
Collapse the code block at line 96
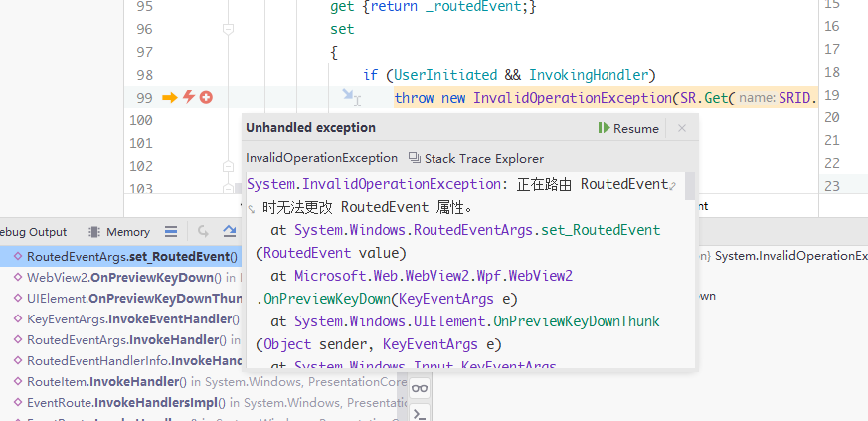point(228,29)
